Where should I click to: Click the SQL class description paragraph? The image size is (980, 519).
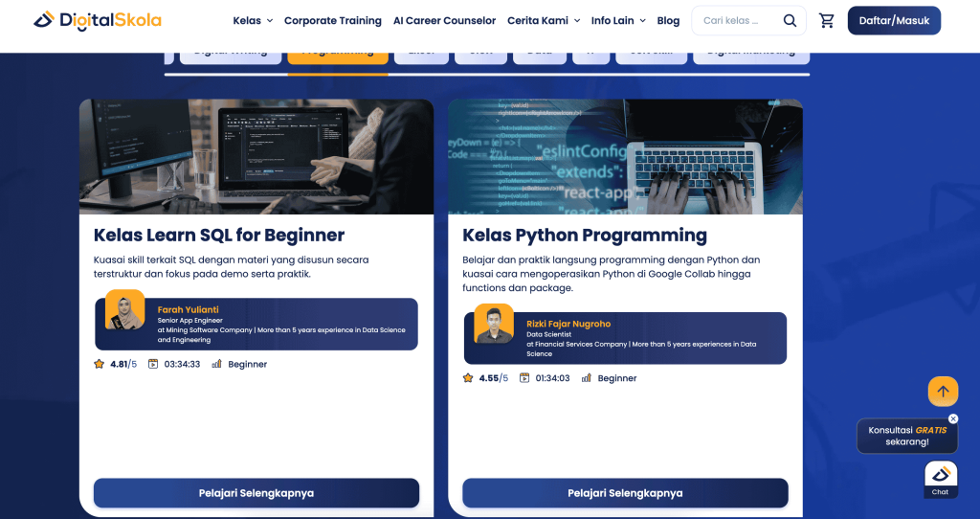[232, 266]
